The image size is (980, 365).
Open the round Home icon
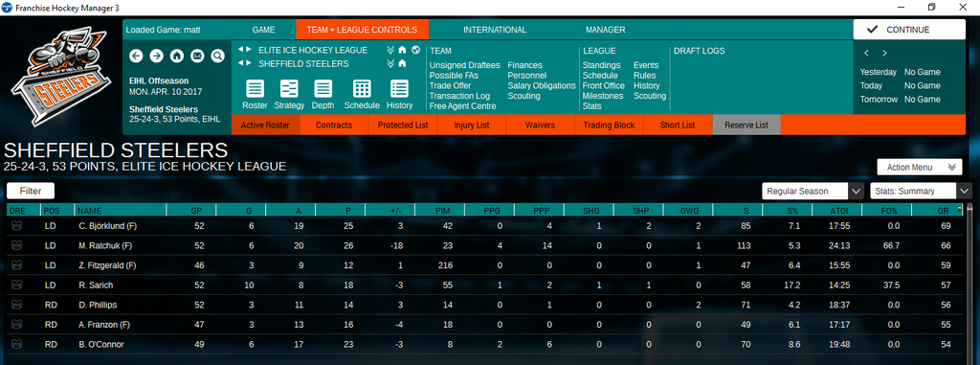click(x=177, y=57)
